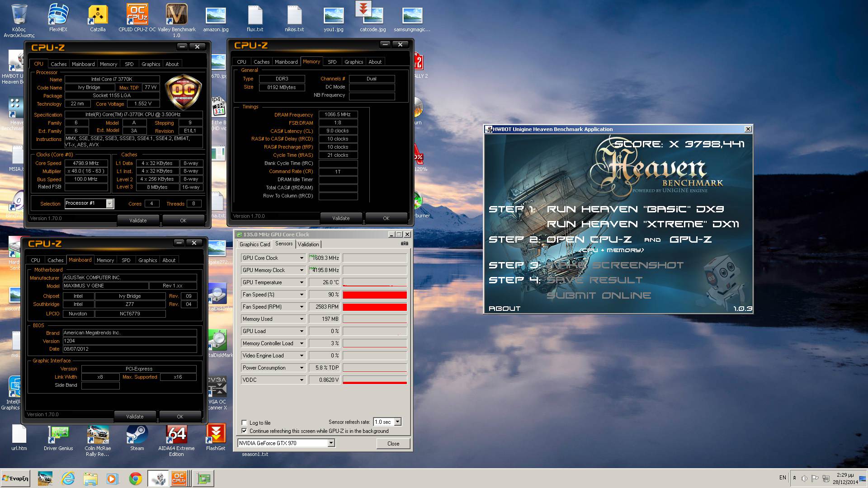Show hidden tray icons arrow

[794, 478]
